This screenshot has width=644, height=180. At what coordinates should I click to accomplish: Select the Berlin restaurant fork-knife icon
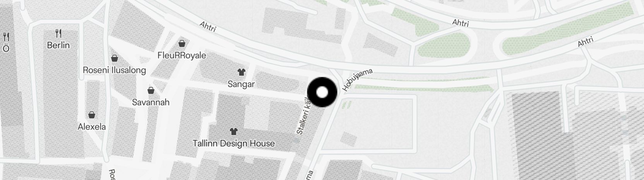click(58, 33)
